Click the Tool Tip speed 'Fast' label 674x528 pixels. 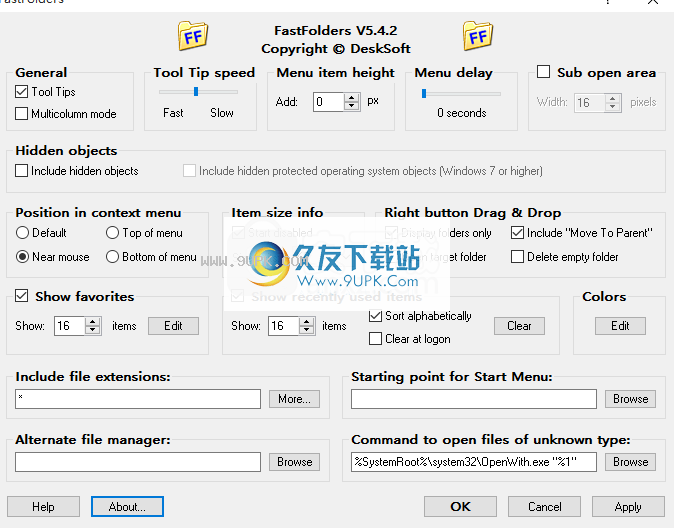pyautogui.click(x=173, y=113)
